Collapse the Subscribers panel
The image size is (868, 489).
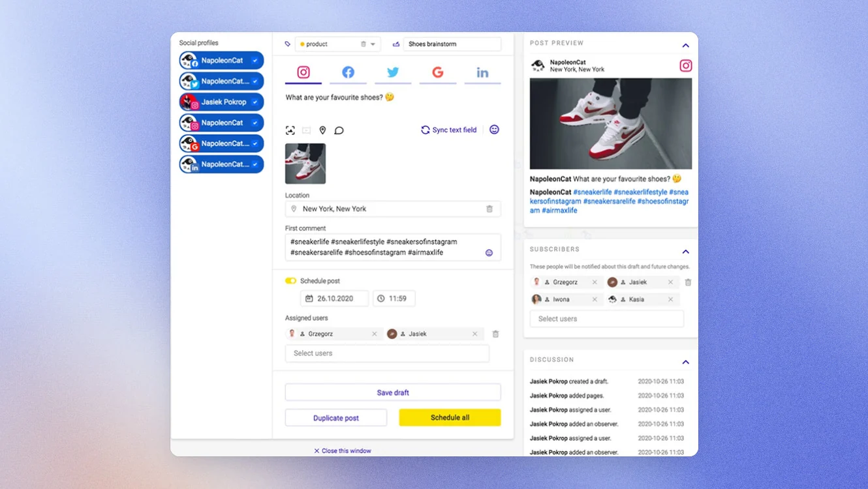pos(685,252)
